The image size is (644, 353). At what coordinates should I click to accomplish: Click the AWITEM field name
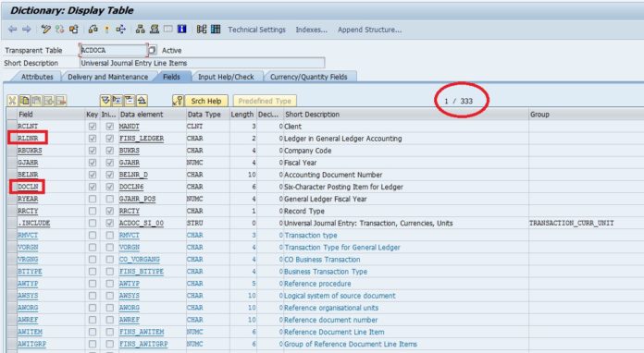30,332
